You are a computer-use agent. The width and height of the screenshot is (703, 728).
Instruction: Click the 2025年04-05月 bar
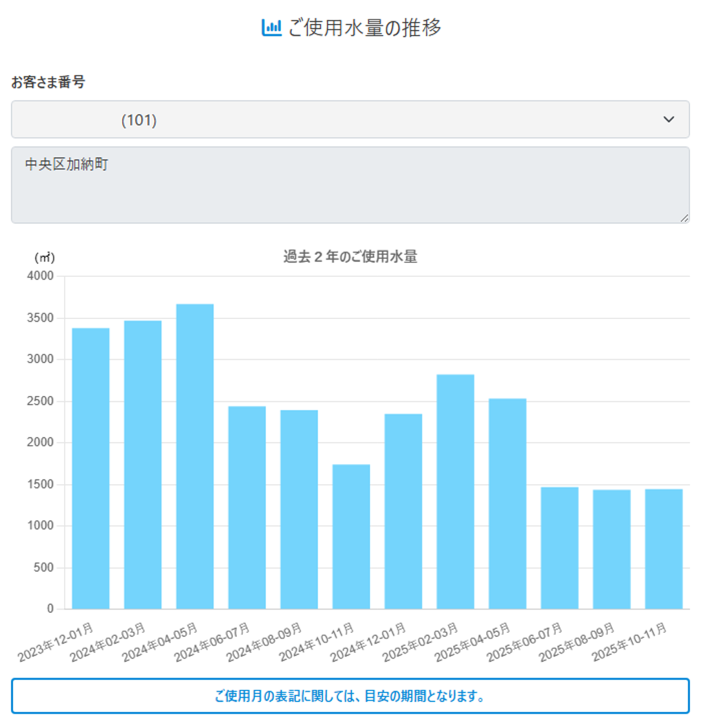click(508, 503)
